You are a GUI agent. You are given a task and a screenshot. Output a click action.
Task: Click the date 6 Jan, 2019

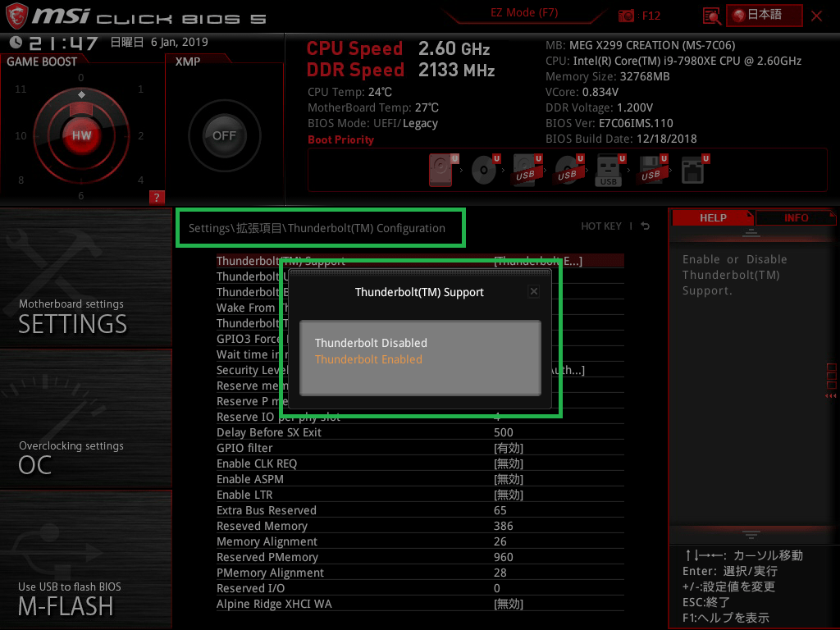click(180, 42)
